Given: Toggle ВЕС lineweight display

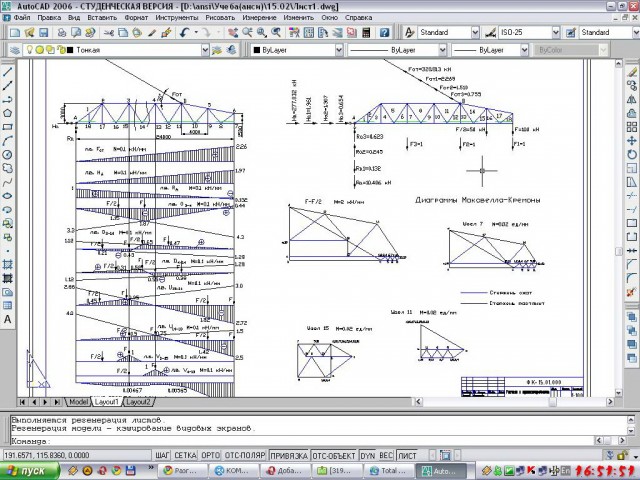Looking at the screenshot, I should coord(386,455).
